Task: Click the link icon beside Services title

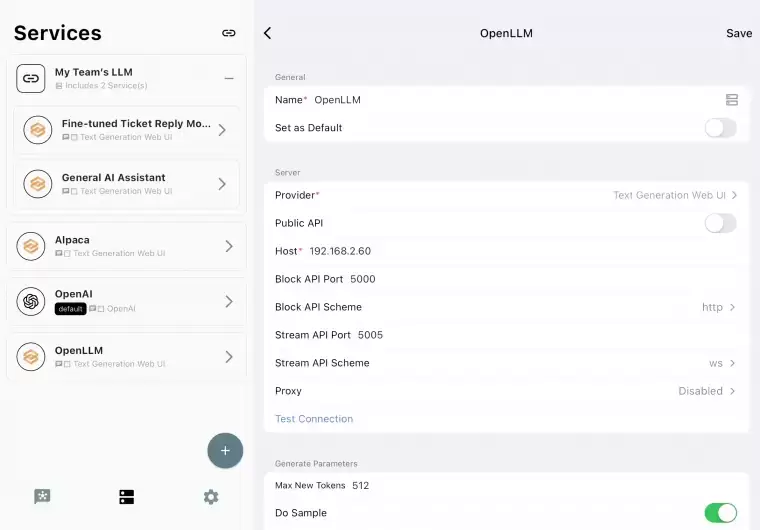Action: [229, 33]
